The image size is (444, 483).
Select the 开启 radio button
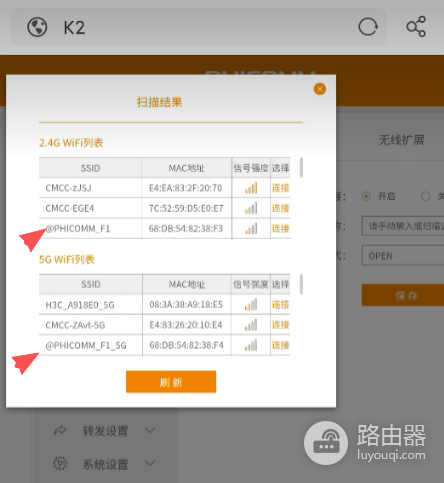point(366,196)
